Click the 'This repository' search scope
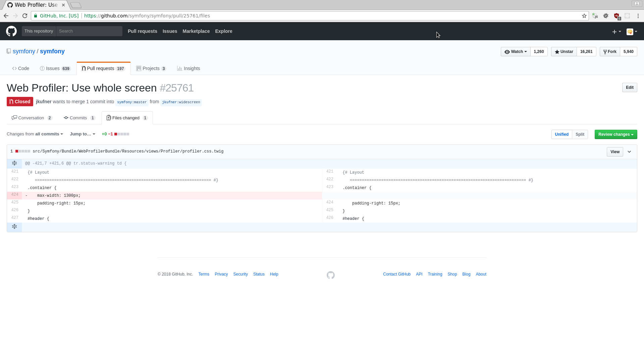The height and width of the screenshot is (362, 644). [x=39, y=31]
